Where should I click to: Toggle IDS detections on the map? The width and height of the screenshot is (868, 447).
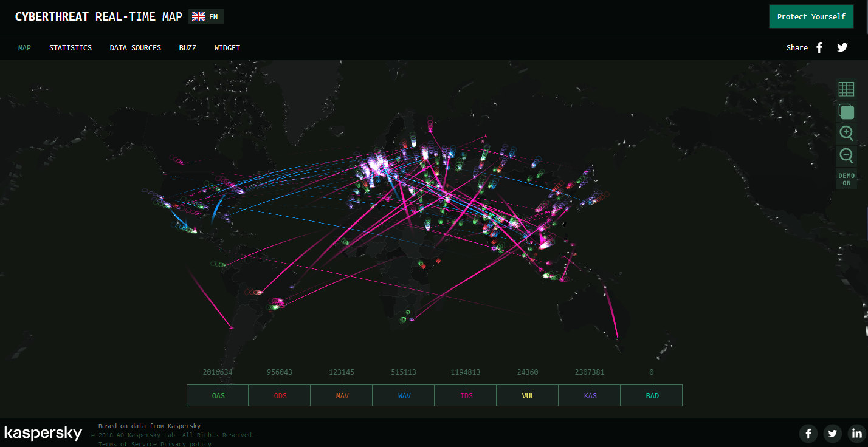point(466,395)
